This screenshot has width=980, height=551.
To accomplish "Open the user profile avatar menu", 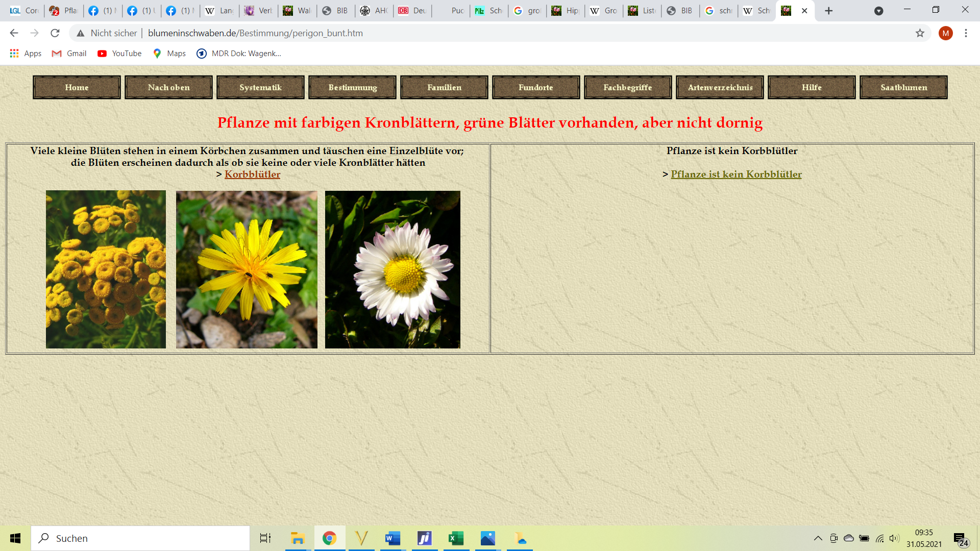I will pyautogui.click(x=945, y=33).
